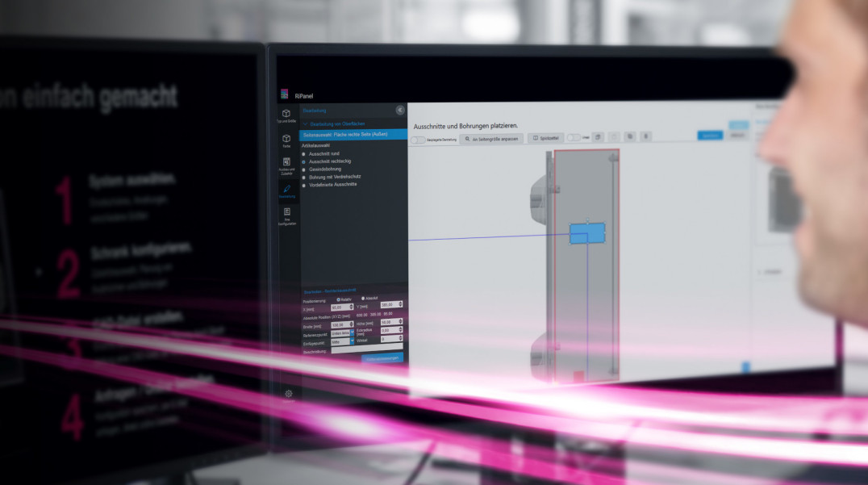This screenshot has width=868, height=485.
Task: Select Seitenauswahl Fläche rechte Seite row
Action: click(x=353, y=134)
